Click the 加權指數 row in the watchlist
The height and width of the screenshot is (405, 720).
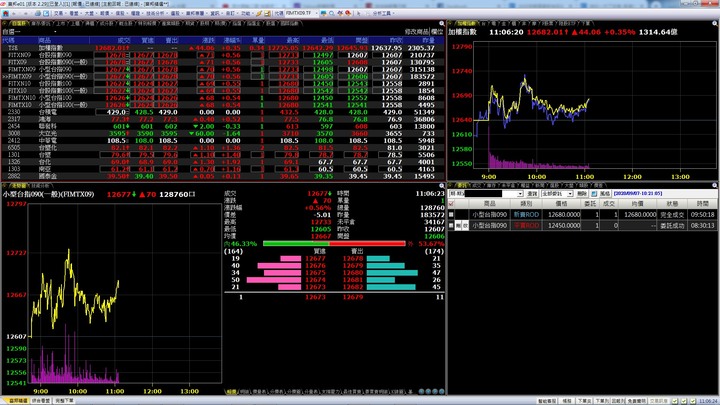(223, 48)
